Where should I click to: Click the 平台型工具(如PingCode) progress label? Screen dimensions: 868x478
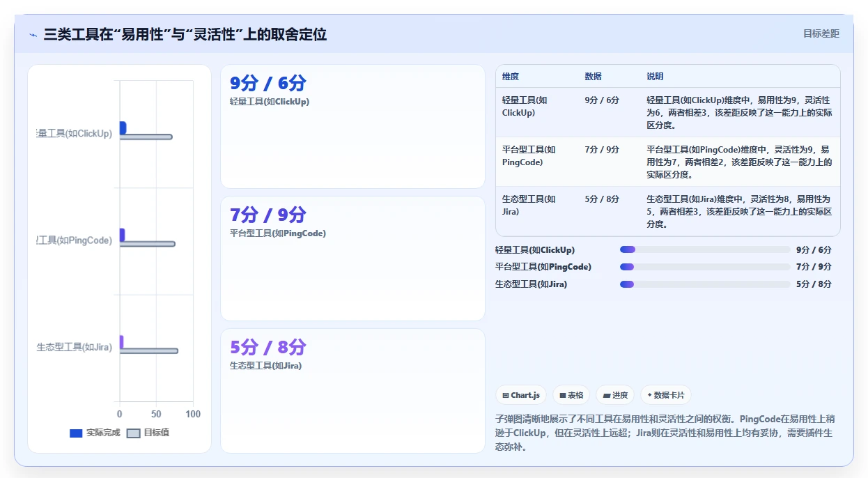[543, 267]
